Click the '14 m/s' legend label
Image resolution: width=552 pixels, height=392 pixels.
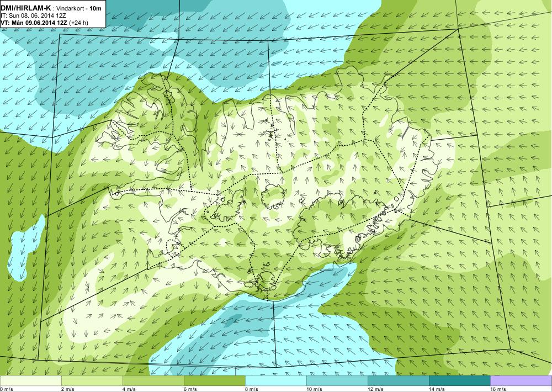[437, 389]
